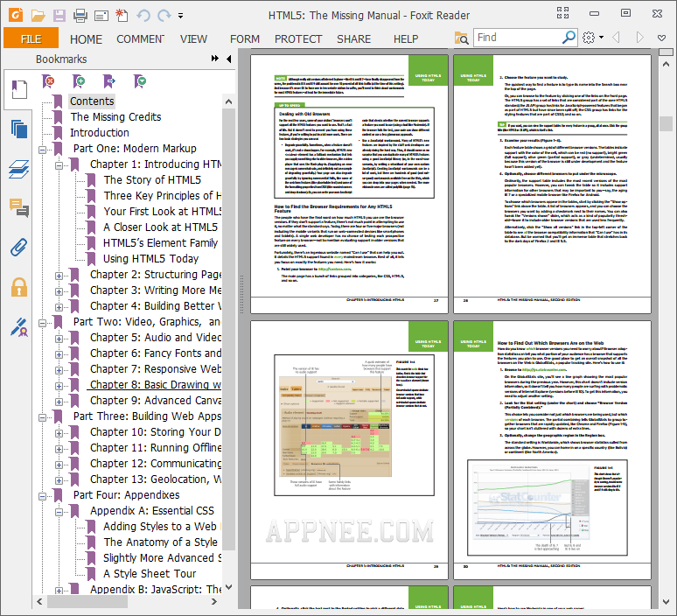677x616 pixels.
Task: Click the bookmark icon with green checkmark
Action: [x=140, y=80]
